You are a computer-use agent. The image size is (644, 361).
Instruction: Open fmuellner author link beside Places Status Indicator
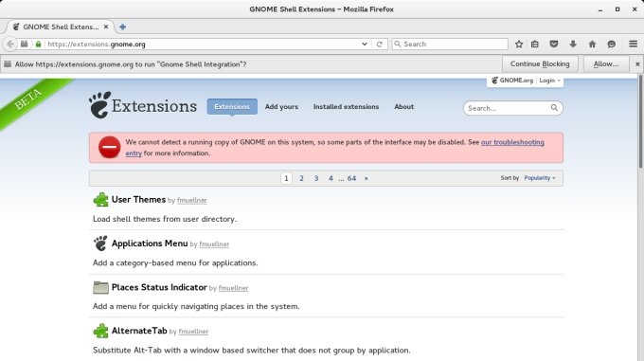click(233, 288)
